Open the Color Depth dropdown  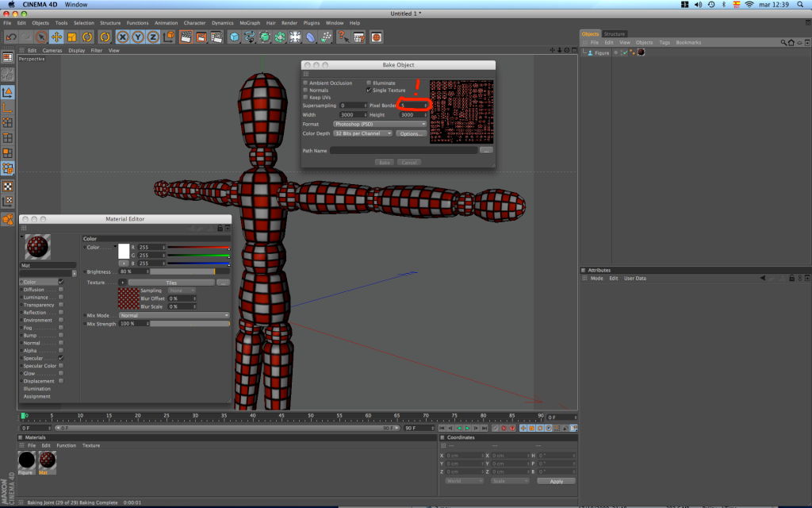click(x=362, y=133)
